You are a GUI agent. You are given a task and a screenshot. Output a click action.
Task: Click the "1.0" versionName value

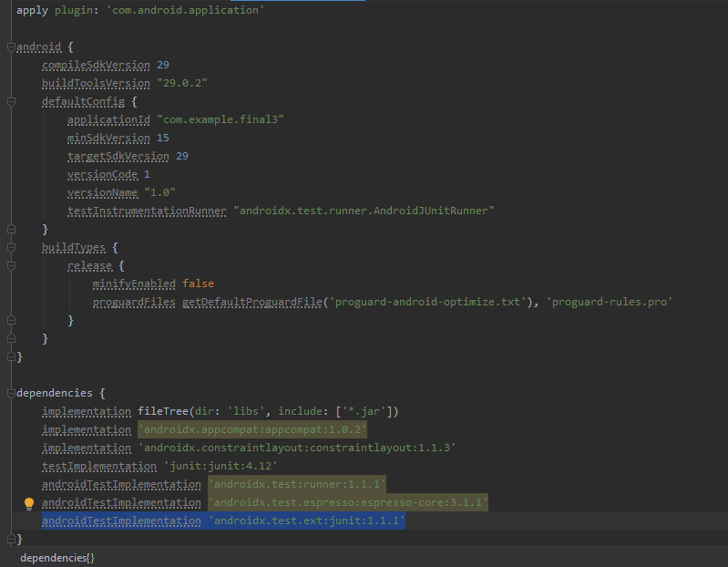pyautogui.click(x=159, y=192)
